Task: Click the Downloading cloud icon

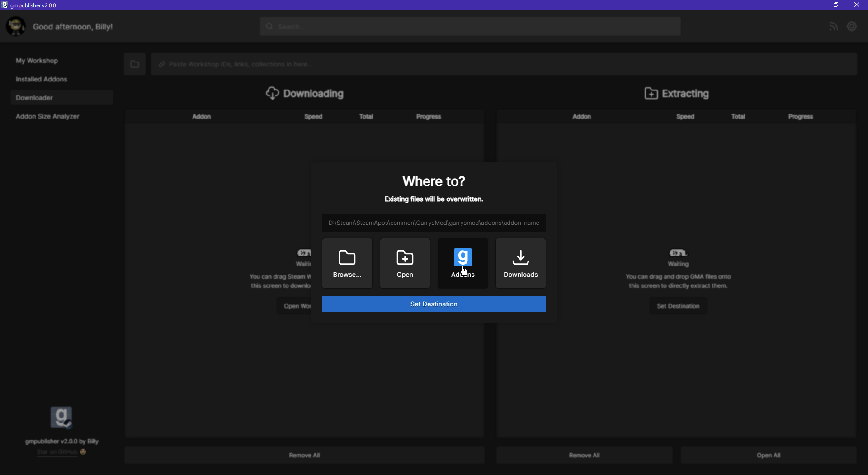Action: pyautogui.click(x=273, y=93)
